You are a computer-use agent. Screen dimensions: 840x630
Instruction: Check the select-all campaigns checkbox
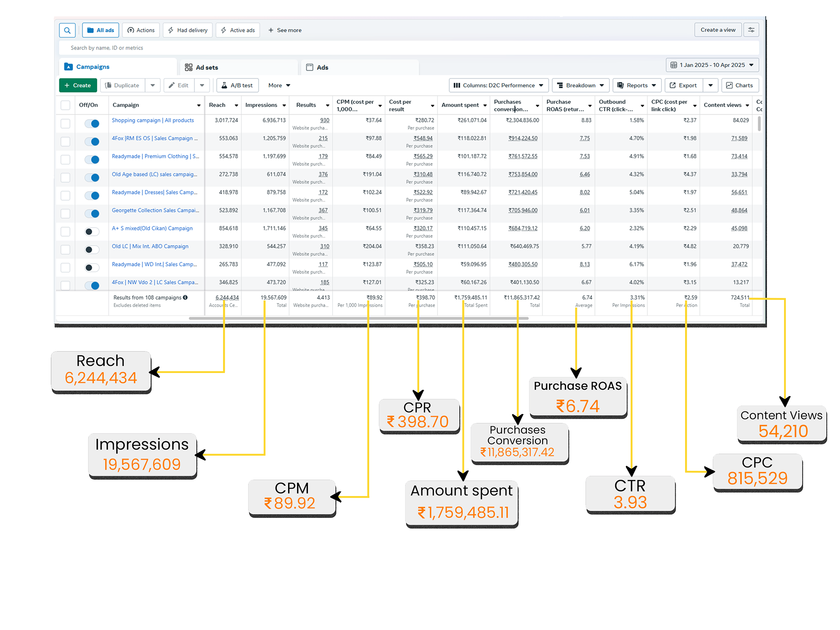[66, 105]
